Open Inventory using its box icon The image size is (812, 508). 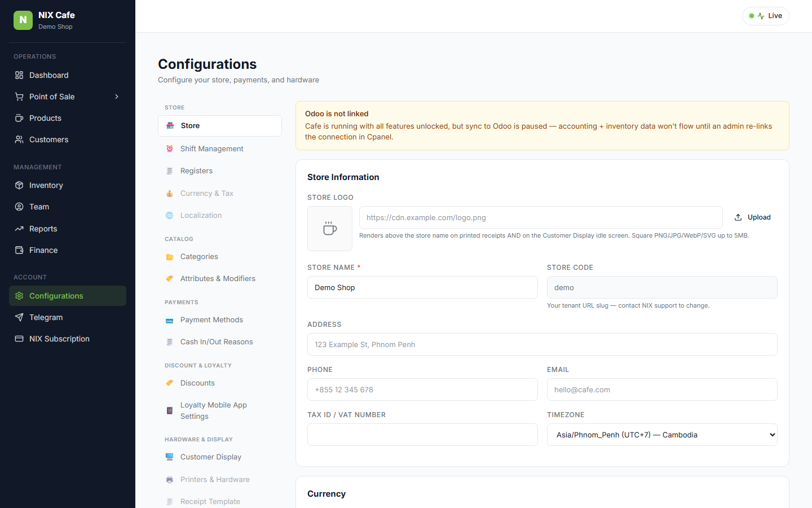(19, 185)
